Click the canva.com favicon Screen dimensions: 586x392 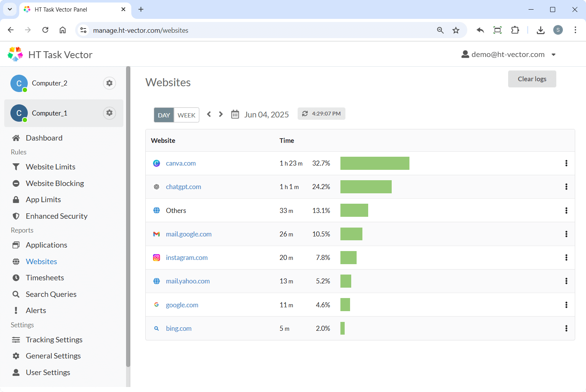[157, 163]
